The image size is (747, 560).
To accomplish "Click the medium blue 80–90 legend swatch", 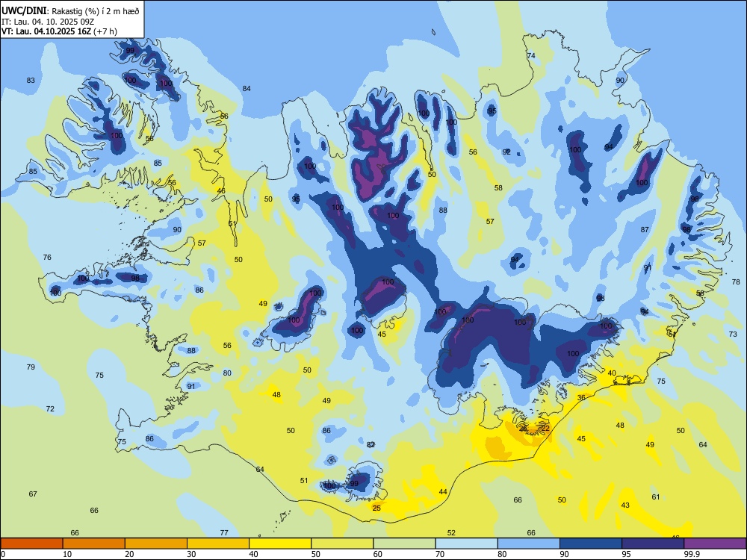I will [x=529, y=544].
